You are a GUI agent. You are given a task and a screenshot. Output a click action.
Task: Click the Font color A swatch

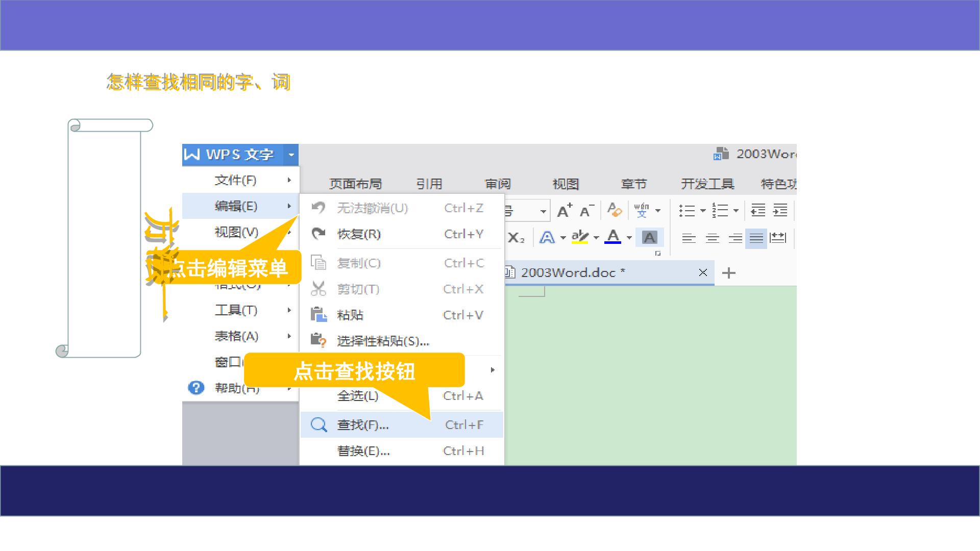click(x=612, y=237)
